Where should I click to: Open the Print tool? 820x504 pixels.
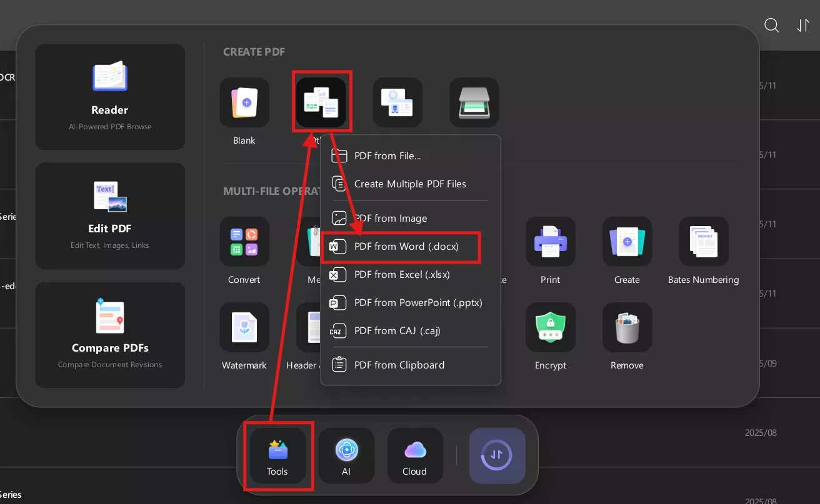pos(551,242)
